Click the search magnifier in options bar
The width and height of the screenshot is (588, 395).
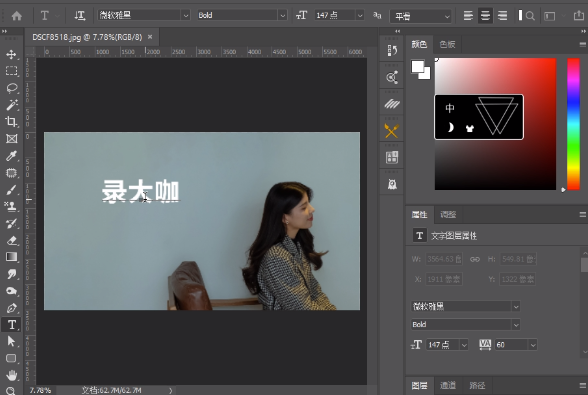click(530, 16)
